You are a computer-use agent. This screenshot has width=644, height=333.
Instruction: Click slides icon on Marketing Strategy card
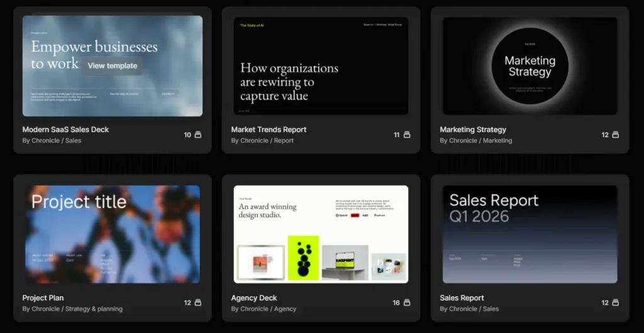tap(615, 135)
